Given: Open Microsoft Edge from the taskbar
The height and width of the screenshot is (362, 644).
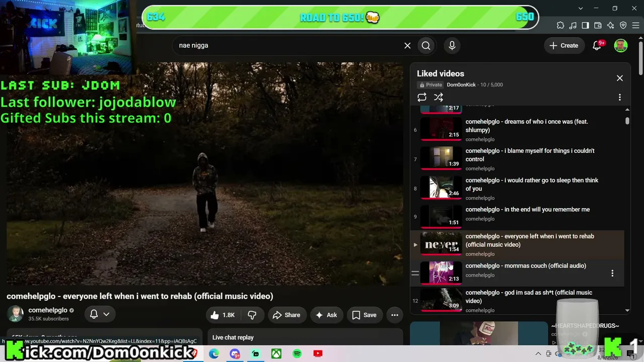Looking at the screenshot, I should click(214, 354).
